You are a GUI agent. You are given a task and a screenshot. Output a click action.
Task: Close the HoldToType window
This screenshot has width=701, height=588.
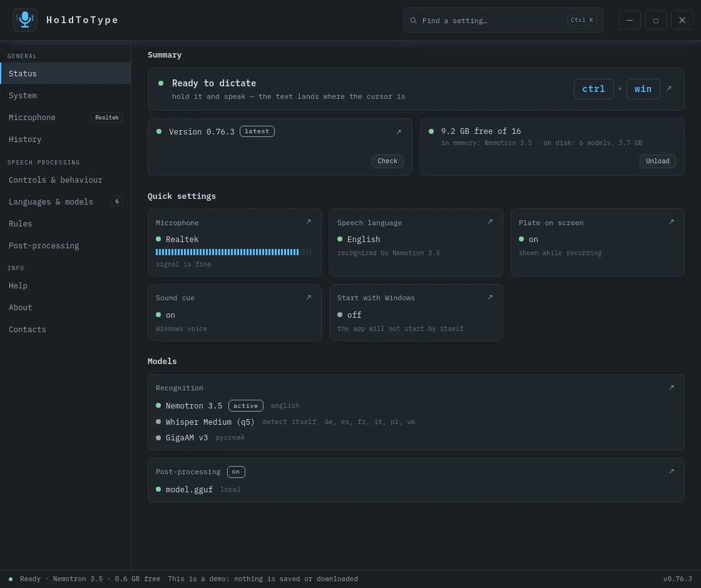pyautogui.click(x=682, y=20)
